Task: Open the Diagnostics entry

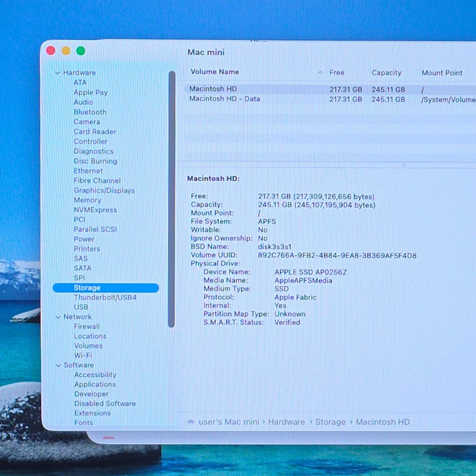Action: point(94,152)
